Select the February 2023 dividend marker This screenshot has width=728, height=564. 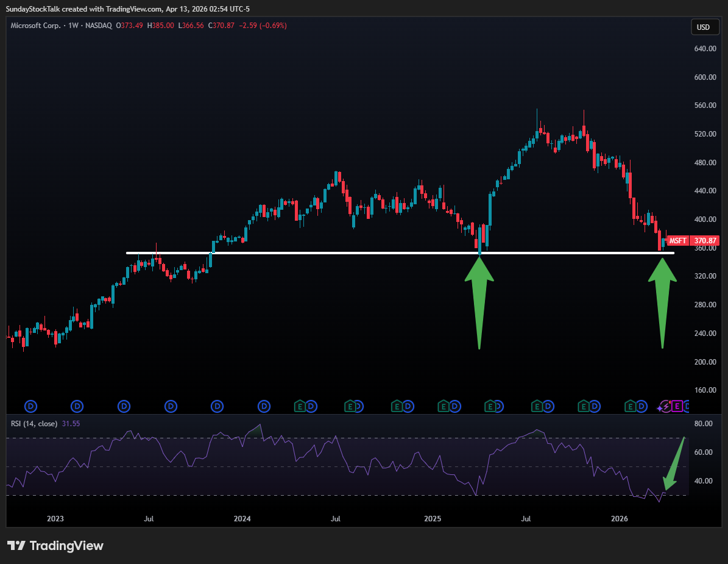coord(77,407)
